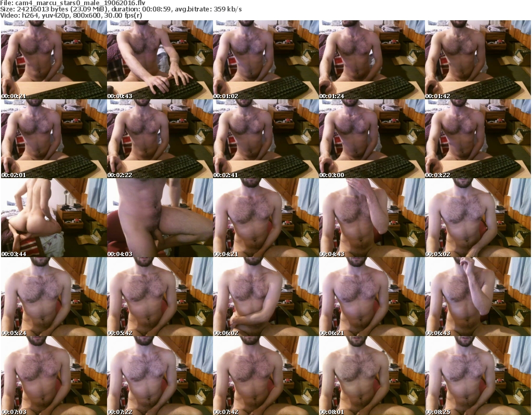Pick the frame marked 00:05:02
The image size is (532, 415).
(478, 218)
